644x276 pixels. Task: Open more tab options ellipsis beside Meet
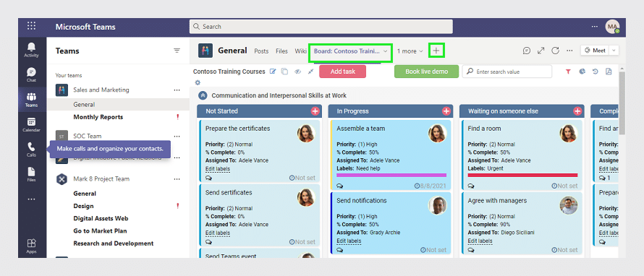[569, 51]
